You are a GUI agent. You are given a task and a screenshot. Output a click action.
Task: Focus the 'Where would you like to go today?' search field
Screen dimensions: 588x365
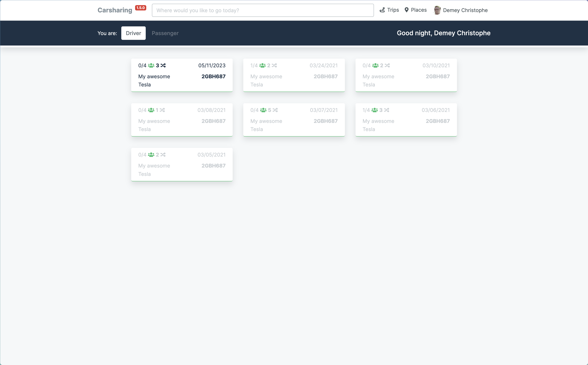[263, 10]
